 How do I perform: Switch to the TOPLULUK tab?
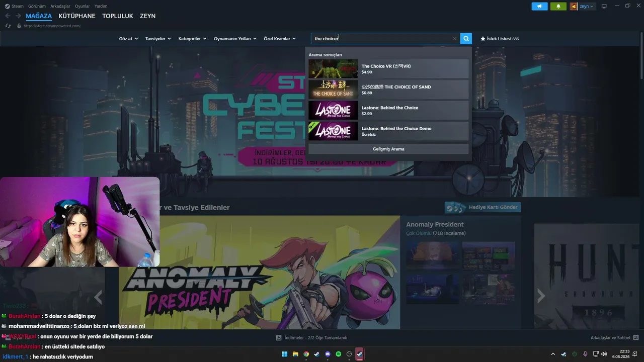(118, 16)
